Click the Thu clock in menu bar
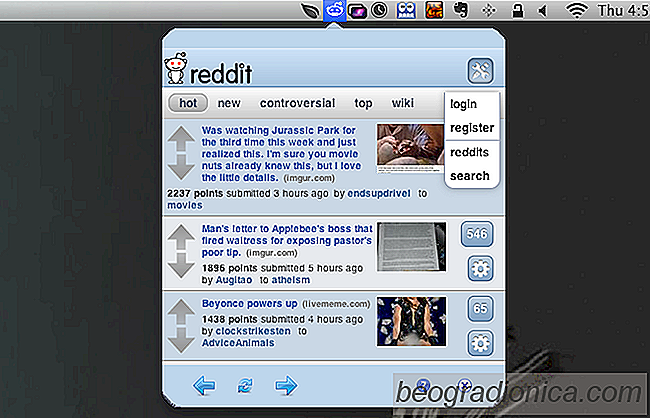This screenshot has height=418, width=650. click(x=623, y=10)
